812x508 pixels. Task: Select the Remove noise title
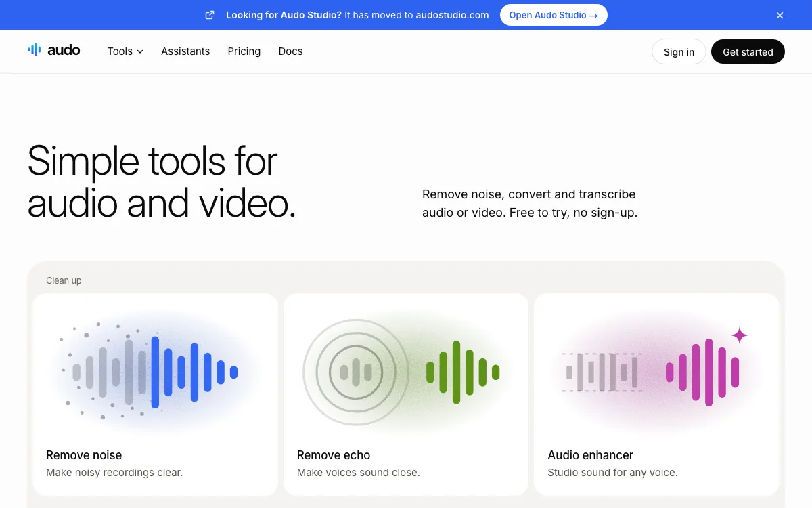pyautogui.click(x=84, y=455)
